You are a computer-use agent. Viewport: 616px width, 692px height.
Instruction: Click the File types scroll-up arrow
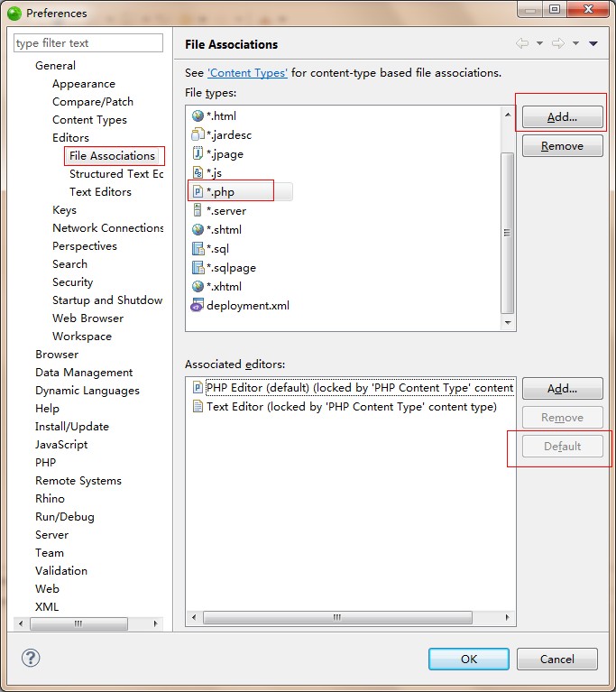508,115
